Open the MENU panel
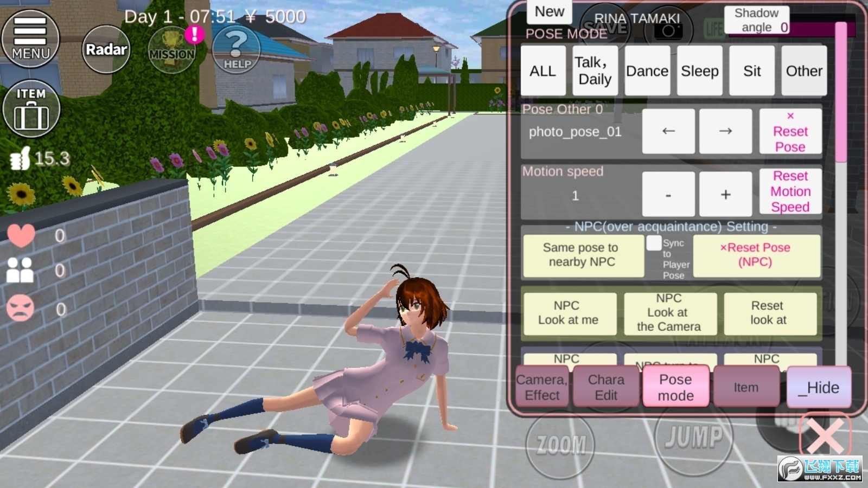This screenshot has height=488, width=868. pyautogui.click(x=30, y=38)
